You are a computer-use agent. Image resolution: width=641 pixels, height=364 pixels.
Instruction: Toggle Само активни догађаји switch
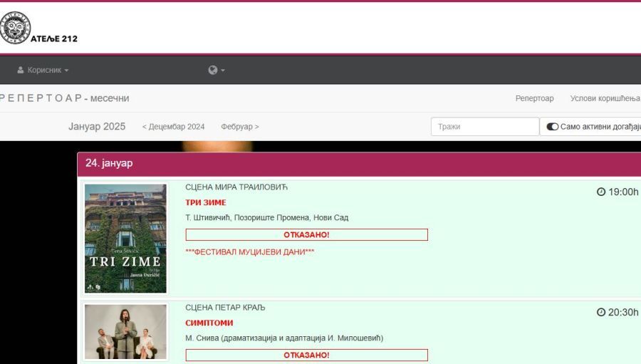(552, 127)
